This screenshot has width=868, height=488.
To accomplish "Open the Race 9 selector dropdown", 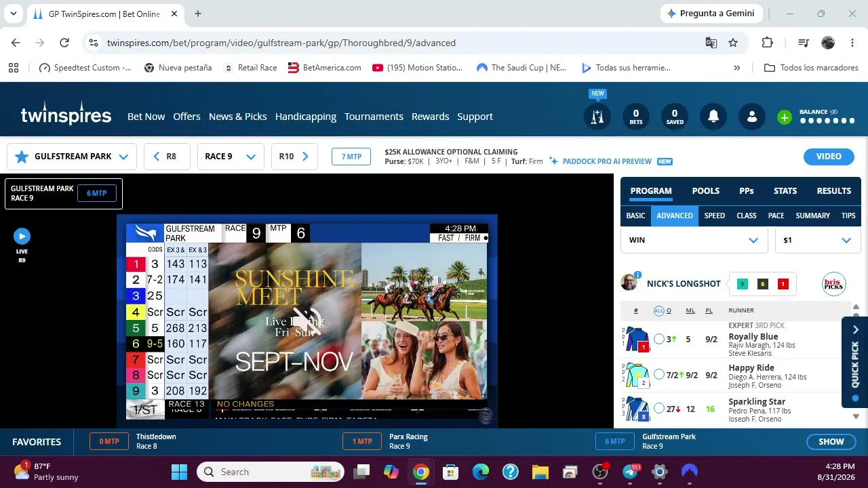I will click(x=231, y=157).
